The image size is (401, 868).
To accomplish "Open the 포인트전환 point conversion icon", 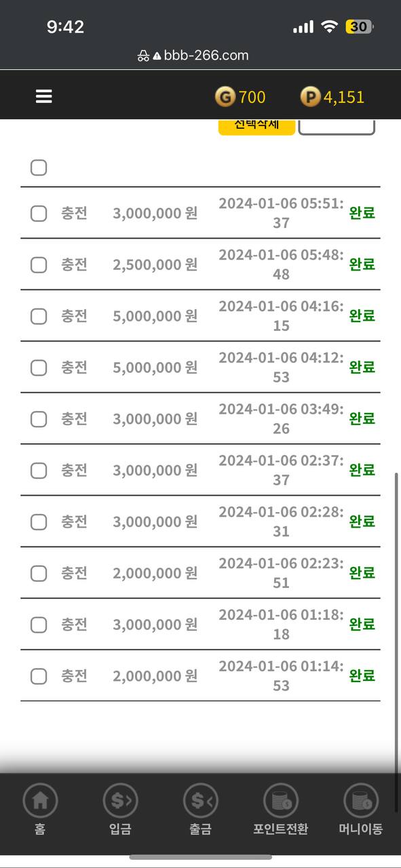I will pos(281,801).
